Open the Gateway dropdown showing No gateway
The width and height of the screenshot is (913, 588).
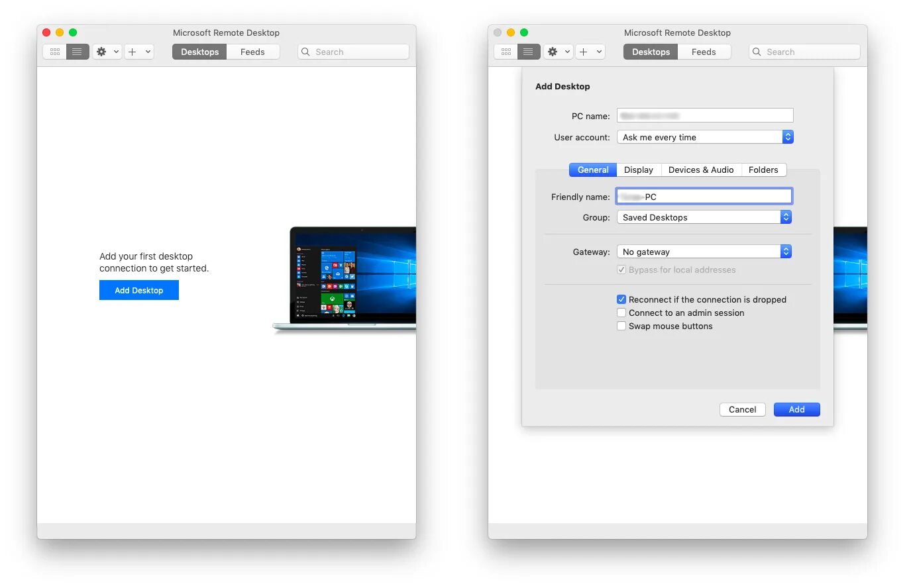(x=704, y=252)
